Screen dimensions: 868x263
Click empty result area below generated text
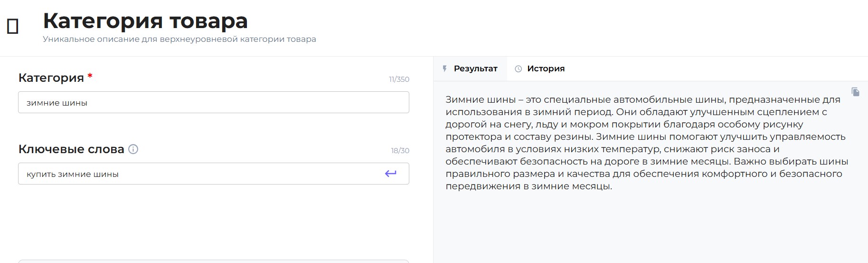[646, 228]
